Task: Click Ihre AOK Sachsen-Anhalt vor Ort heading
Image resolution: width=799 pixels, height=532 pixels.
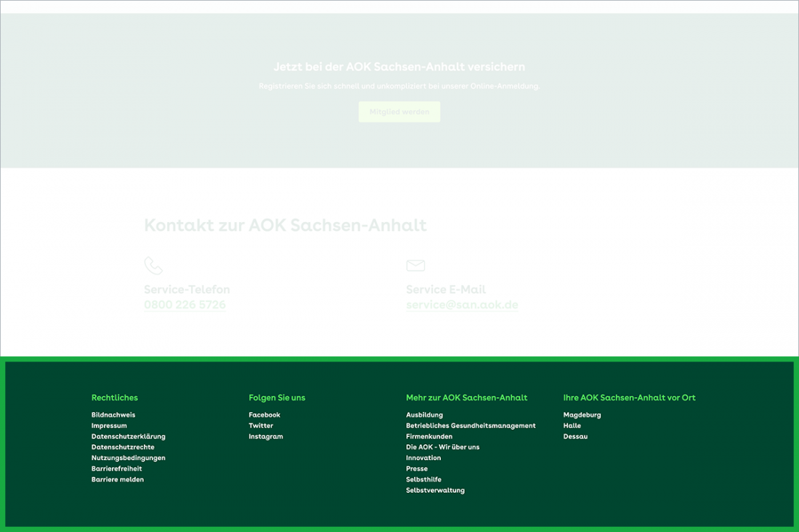Action: [629, 398]
